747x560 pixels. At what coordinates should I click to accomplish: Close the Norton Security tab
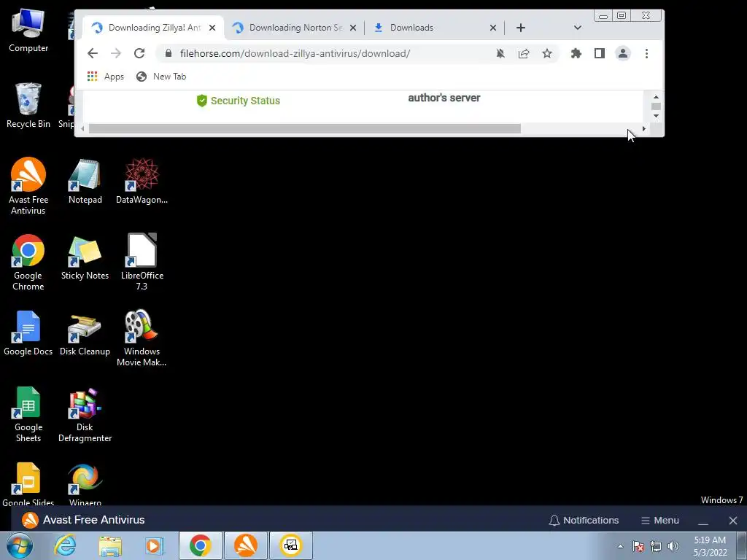click(353, 28)
